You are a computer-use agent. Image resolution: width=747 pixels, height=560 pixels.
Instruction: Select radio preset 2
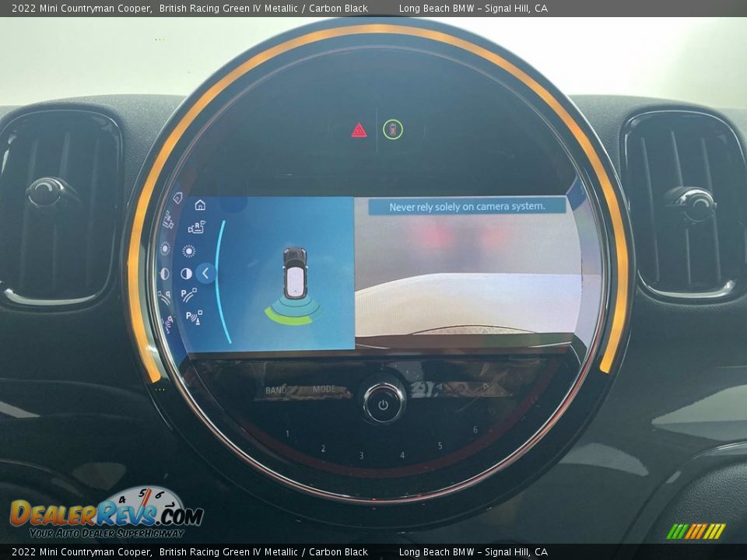tap(323, 448)
